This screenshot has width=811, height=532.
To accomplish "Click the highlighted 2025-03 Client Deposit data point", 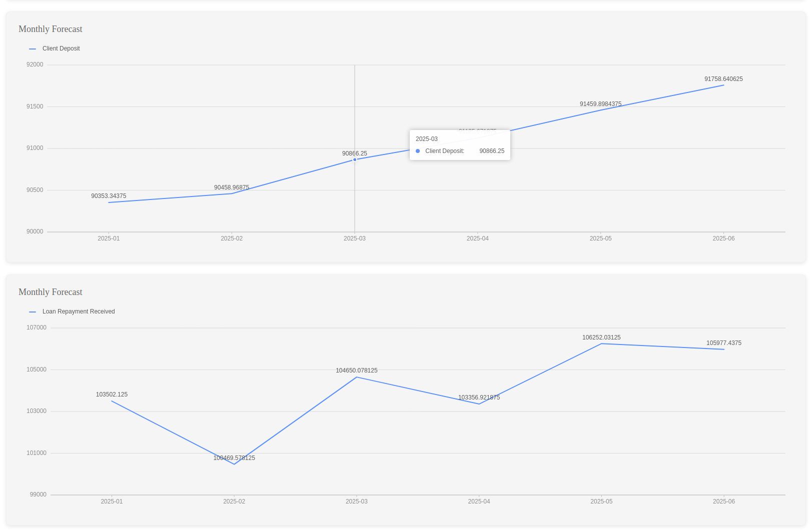I will (x=355, y=160).
